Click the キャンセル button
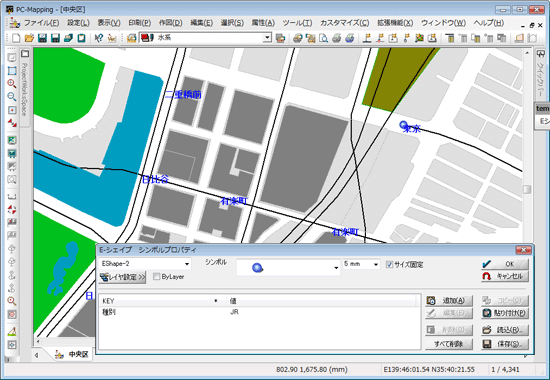The width and height of the screenshot is (550, 380). coord(505,276)
